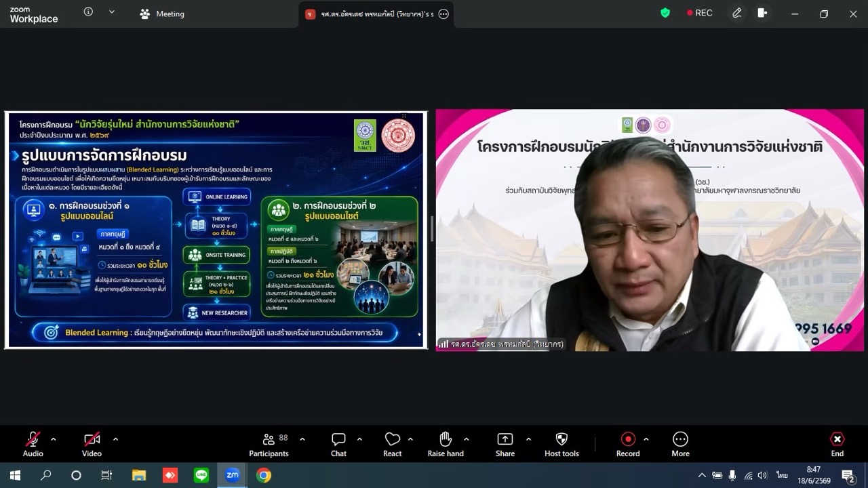Click the Zoom icon in the taskbar

point(232,475)
